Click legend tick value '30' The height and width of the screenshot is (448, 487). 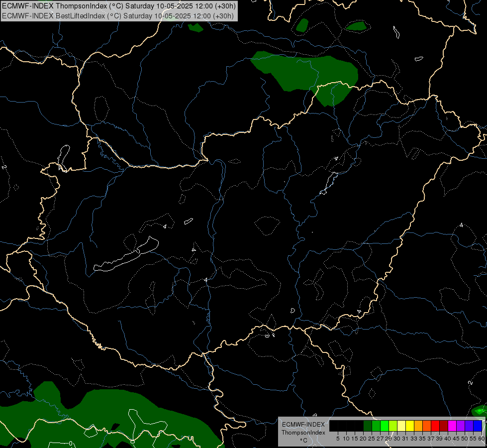pyautogui.click(x=397, y=439)
